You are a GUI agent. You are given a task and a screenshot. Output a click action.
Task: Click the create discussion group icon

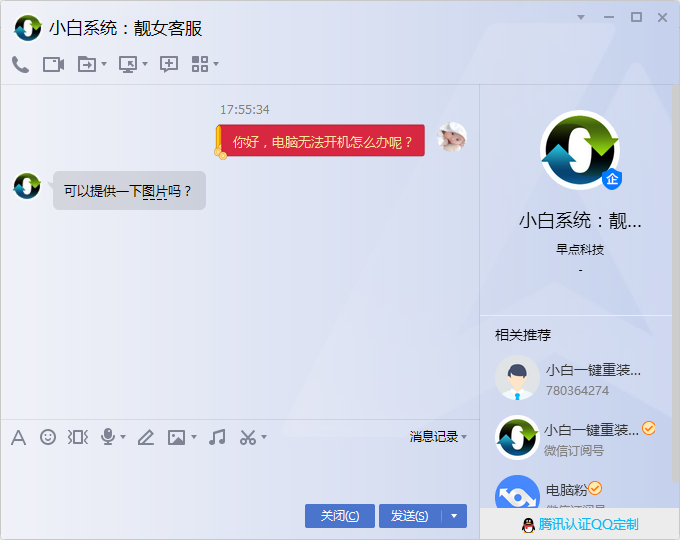(x=169, y=64)
